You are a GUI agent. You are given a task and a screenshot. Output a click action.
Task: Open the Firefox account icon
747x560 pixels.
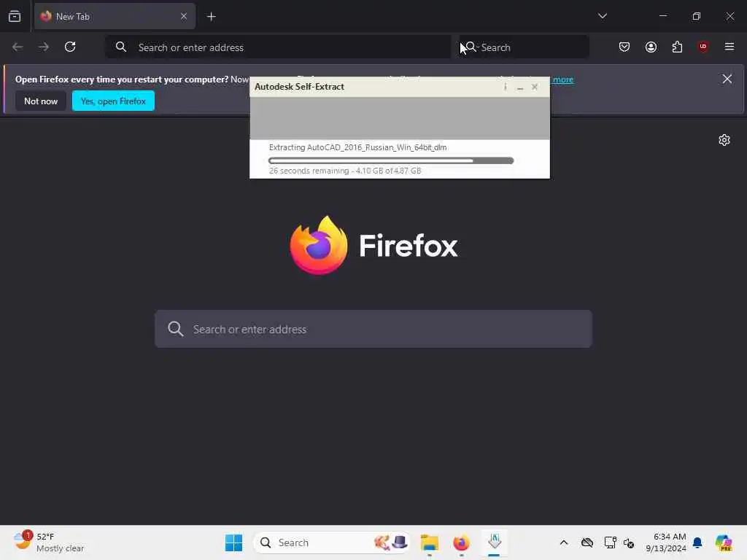651,47
